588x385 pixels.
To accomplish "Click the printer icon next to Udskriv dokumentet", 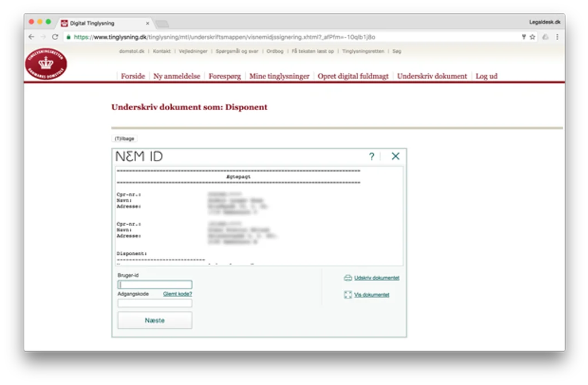I will pos(347,278).
